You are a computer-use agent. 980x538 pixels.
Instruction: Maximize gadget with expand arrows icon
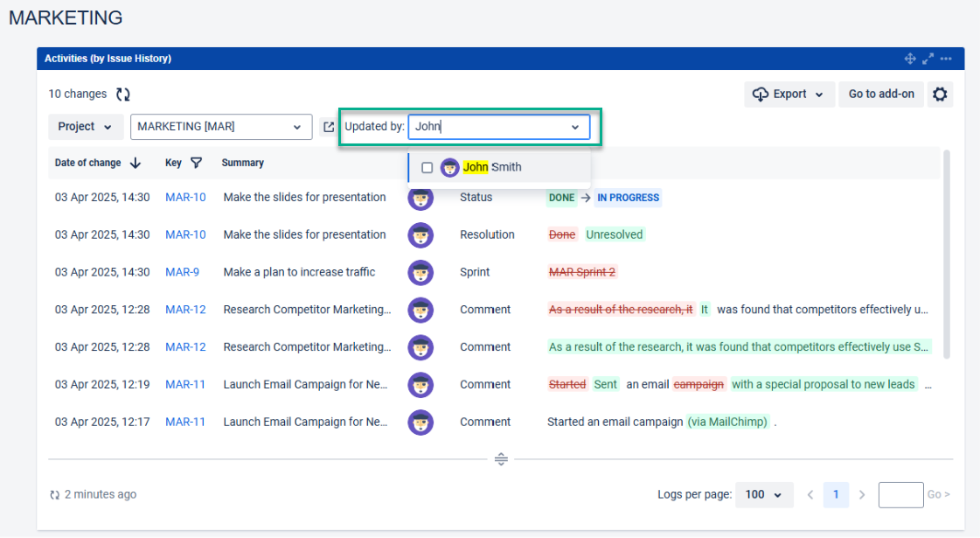click(928, 59)
